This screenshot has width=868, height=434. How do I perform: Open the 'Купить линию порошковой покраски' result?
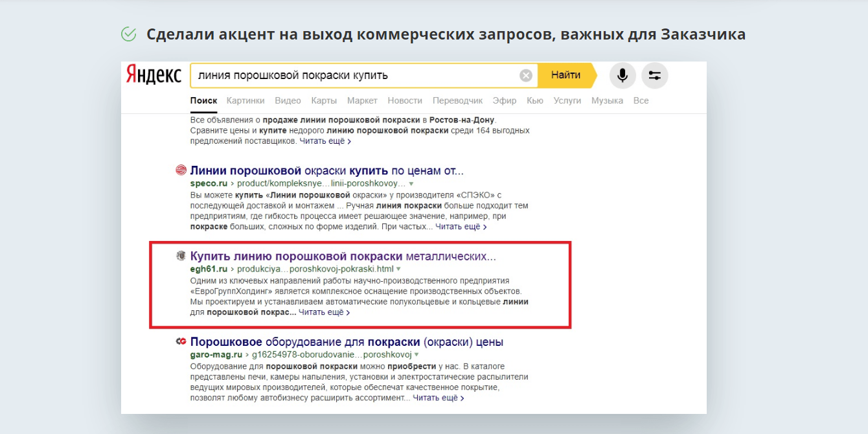(x=343, y=256)
